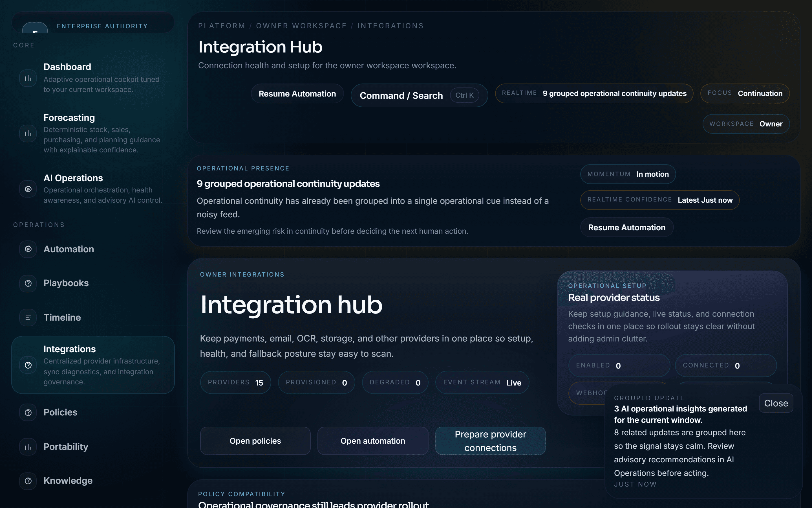The image size is (812, 508).
Task: Click the Realtime grouped updates pill
Action: point(594,93)
